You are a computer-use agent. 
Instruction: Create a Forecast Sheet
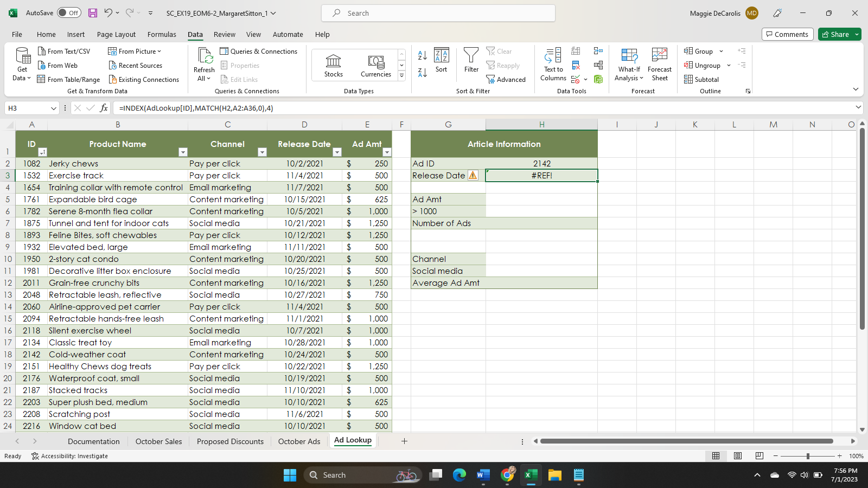(x=660, y=64)
